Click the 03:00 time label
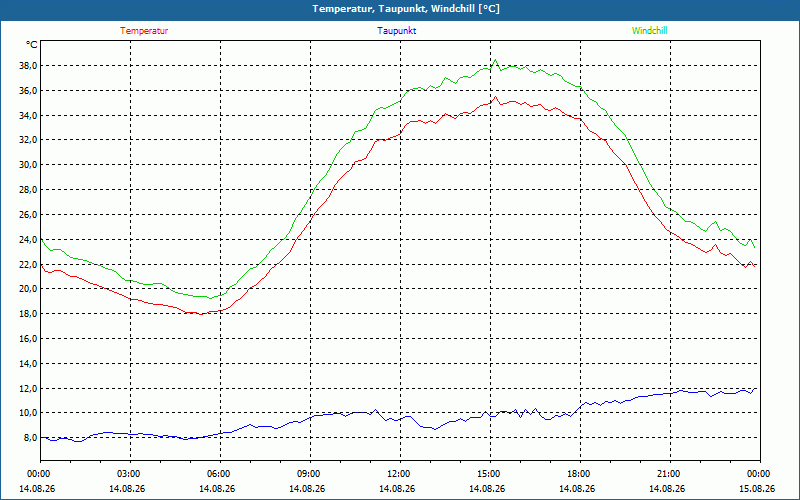This screenshot has height=500, width=800. pyautogui.click(x=131, y=474)
